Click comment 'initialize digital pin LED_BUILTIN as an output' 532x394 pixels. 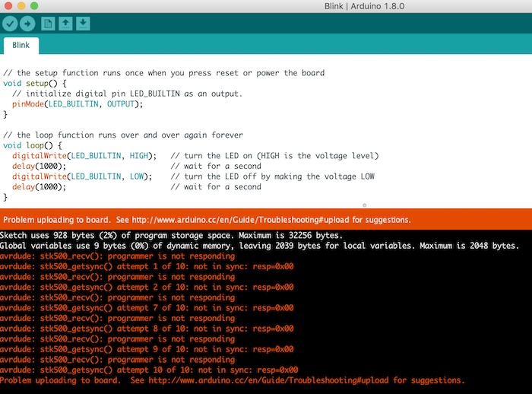[x=127, y=94]
